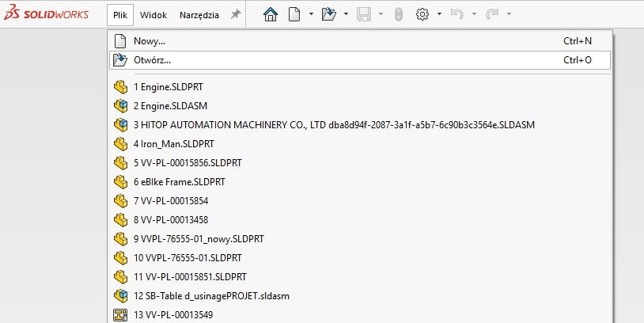Click the blank page icon beside Nowy

pyautogui.click(x=120, y=41)
